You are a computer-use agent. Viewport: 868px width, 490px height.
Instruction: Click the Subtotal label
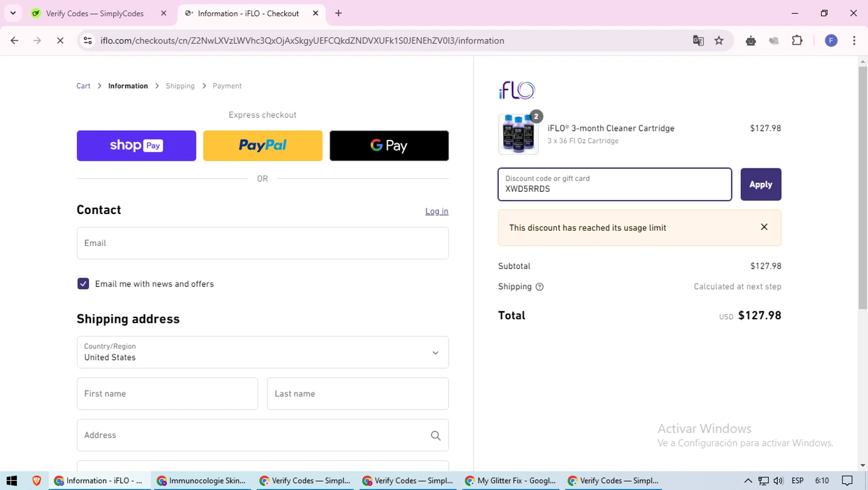[x=514, y=266]
